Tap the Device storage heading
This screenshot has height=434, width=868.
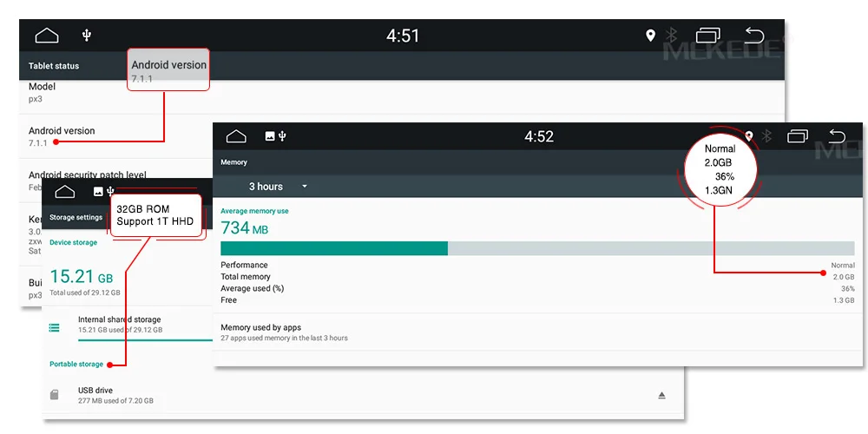tap(73, 242)
